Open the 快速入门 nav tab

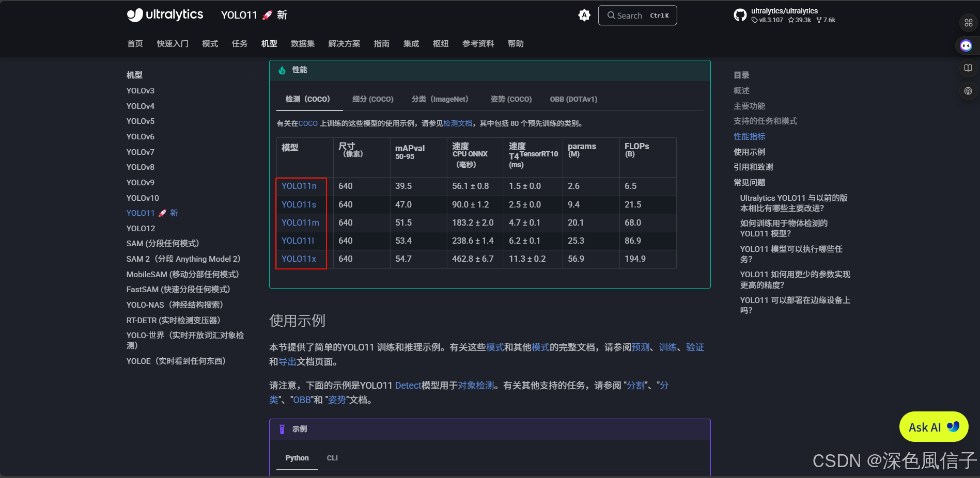click(x=173, y=44)
